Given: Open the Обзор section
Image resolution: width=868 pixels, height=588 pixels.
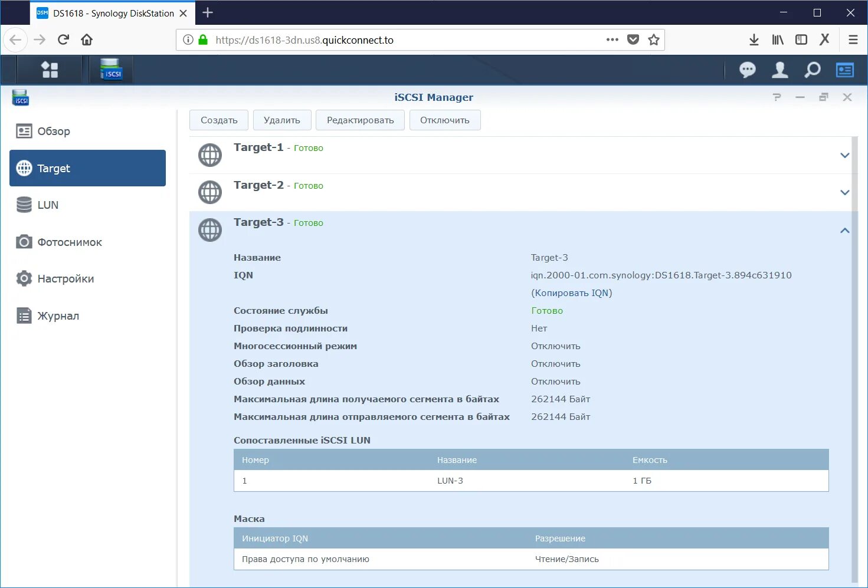Looking at the screenshot, I should coord(87,131).
